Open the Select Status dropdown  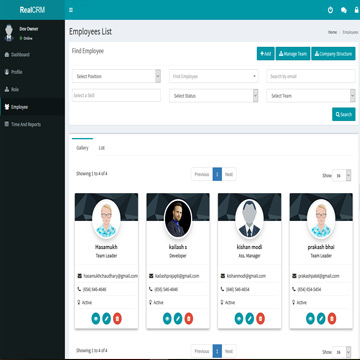point(214,96)
